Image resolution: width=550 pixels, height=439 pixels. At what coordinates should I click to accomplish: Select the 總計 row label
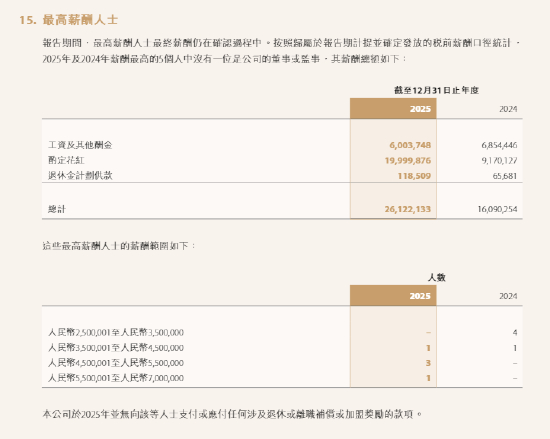pyautogui.click(x=57, y=209)
